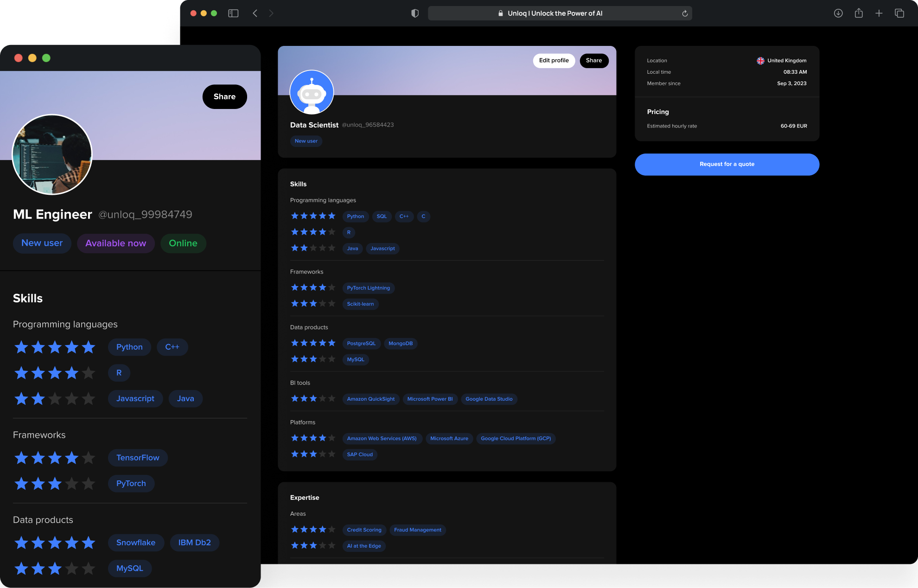Screen dimensions: 918x588
Task: Click the ML Engineer profile photo
Action: click(x=52, y=154)
